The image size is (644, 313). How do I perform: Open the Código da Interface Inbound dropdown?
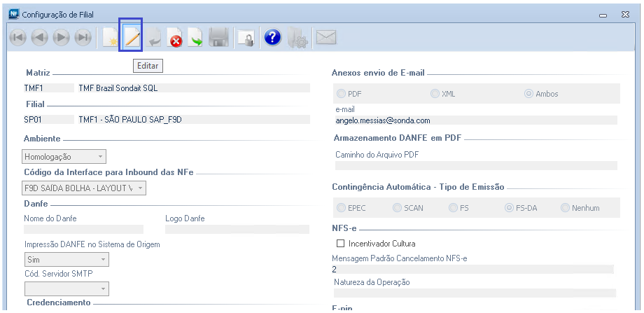pyautogui.click(x=84, y=188)
